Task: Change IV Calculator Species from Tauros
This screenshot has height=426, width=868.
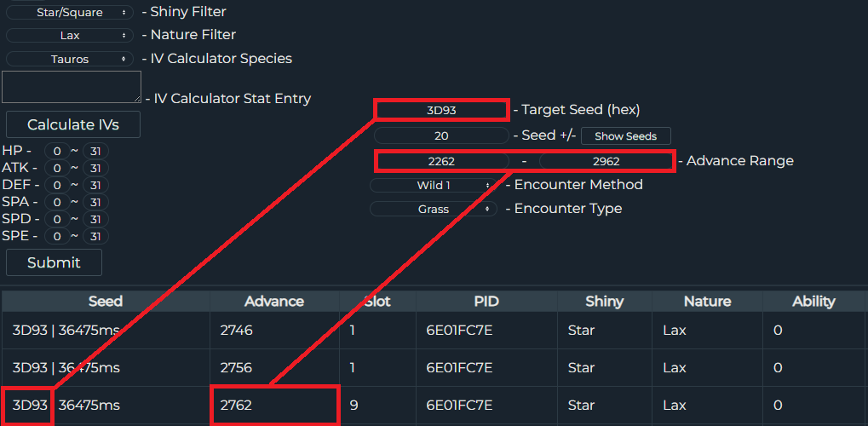Action: [70, 59]
